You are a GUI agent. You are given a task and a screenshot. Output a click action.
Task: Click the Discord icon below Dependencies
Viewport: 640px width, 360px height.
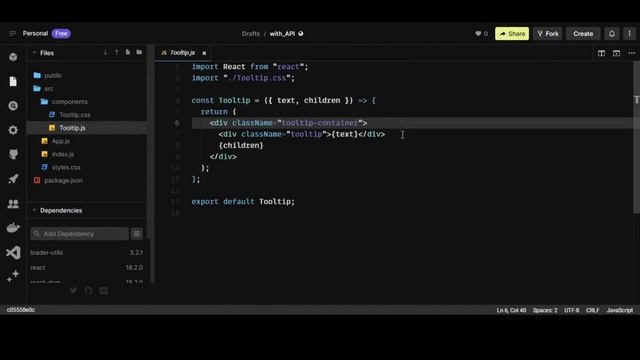tap(104, 290)
